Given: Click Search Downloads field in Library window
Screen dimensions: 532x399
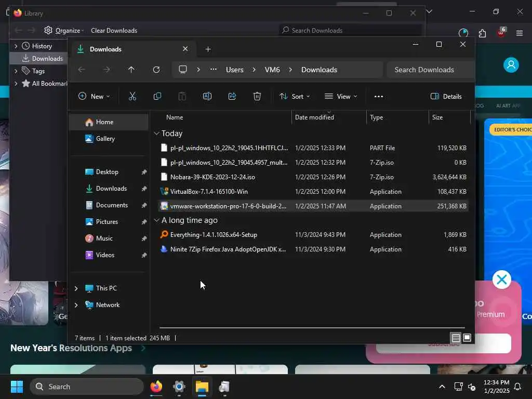Looking at the screenshot, I should click(x=351, y=31).
